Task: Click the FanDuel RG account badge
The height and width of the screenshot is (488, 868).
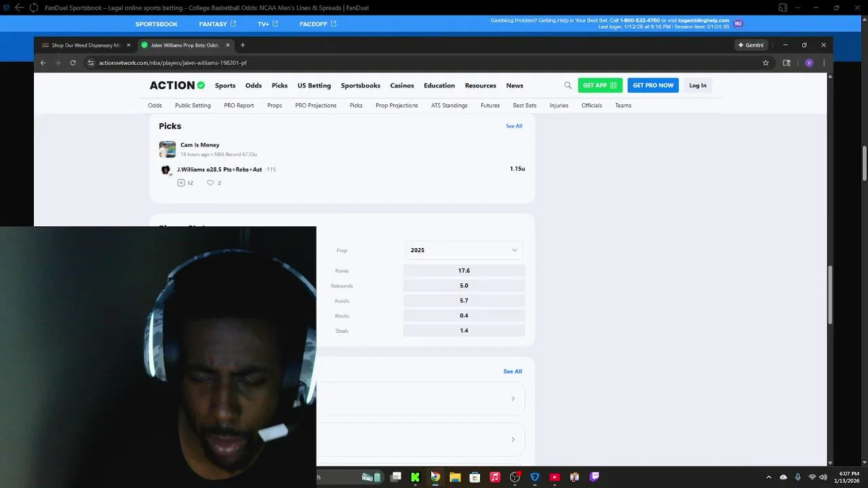Action: click(738, 24)
